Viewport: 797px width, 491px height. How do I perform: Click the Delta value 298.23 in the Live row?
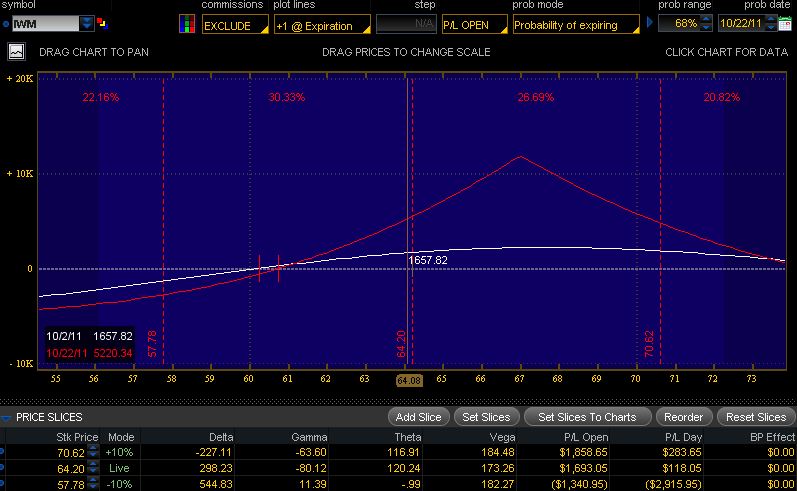coord(216,468)
